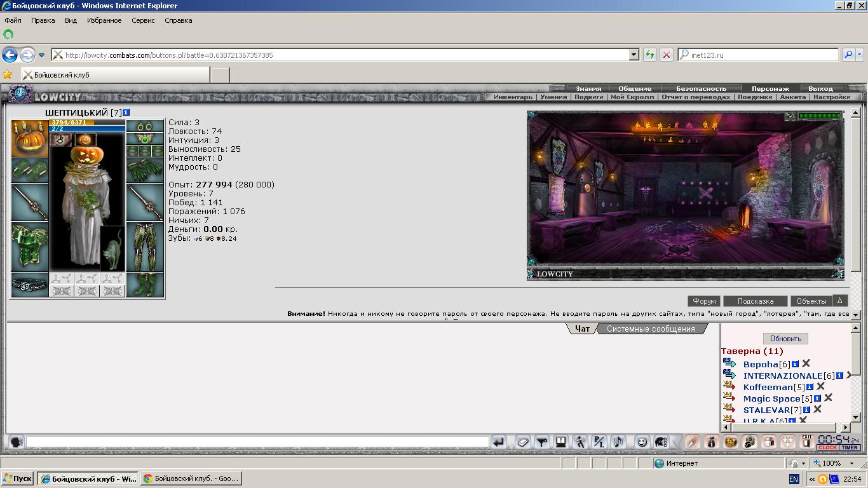The width and height of the screenshot is (868, 488).
Task: Open the Умения link
Action: pos(553,97)
